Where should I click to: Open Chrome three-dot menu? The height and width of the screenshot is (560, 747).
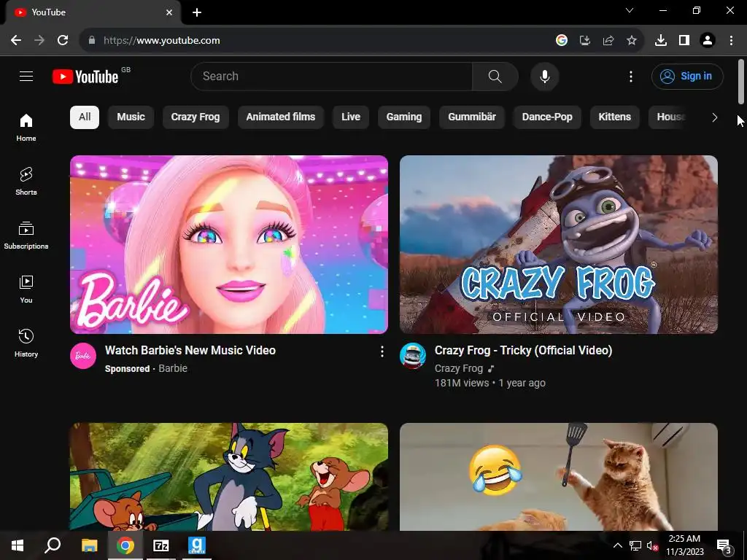click(731, 40)
